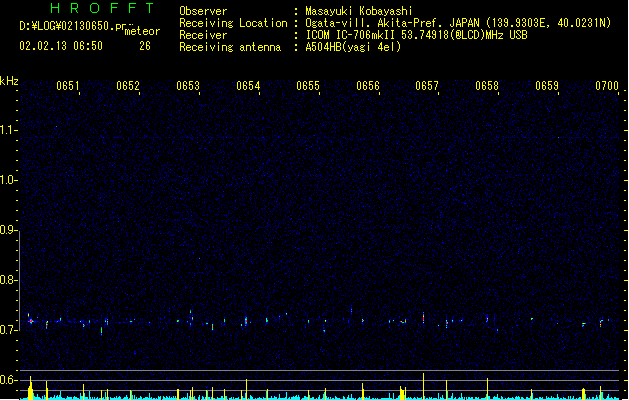Screen dimensions: 629x400
Task: Click observer name Masayuki Kobayashi
Action: click(358, 11)
